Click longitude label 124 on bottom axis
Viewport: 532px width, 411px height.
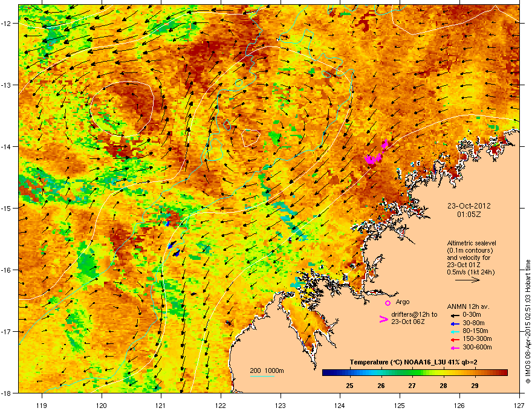point(340,405)
